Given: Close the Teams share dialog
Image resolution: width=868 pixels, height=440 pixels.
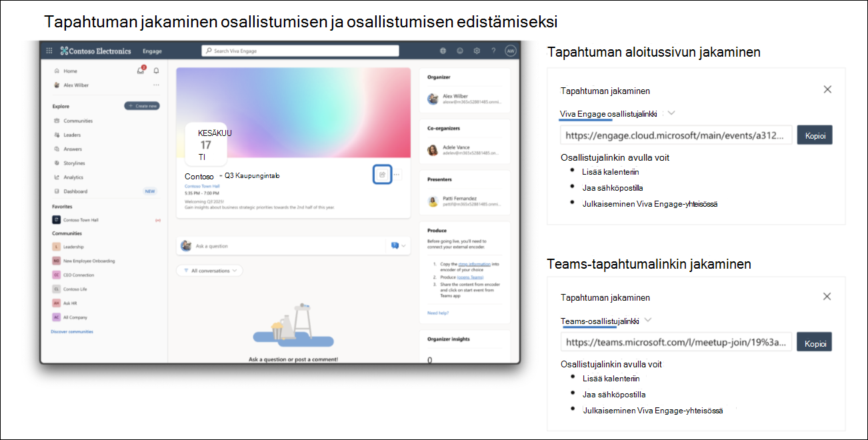Looking at the screenshot, I should 827,297.
